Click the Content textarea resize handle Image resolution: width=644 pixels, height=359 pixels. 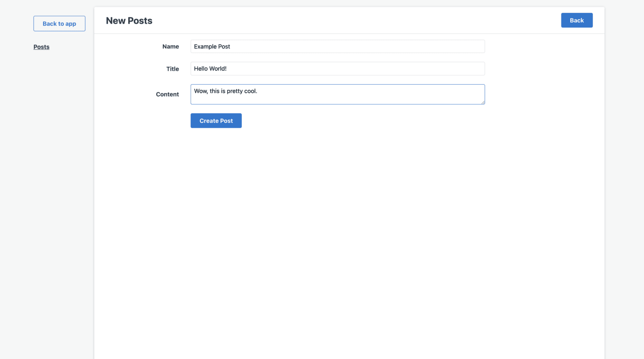pos(483,103)
